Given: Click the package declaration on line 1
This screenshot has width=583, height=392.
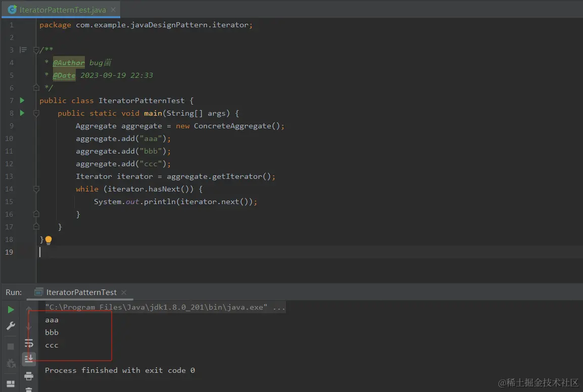Looking at the screenshot, I should coord(145,25).
